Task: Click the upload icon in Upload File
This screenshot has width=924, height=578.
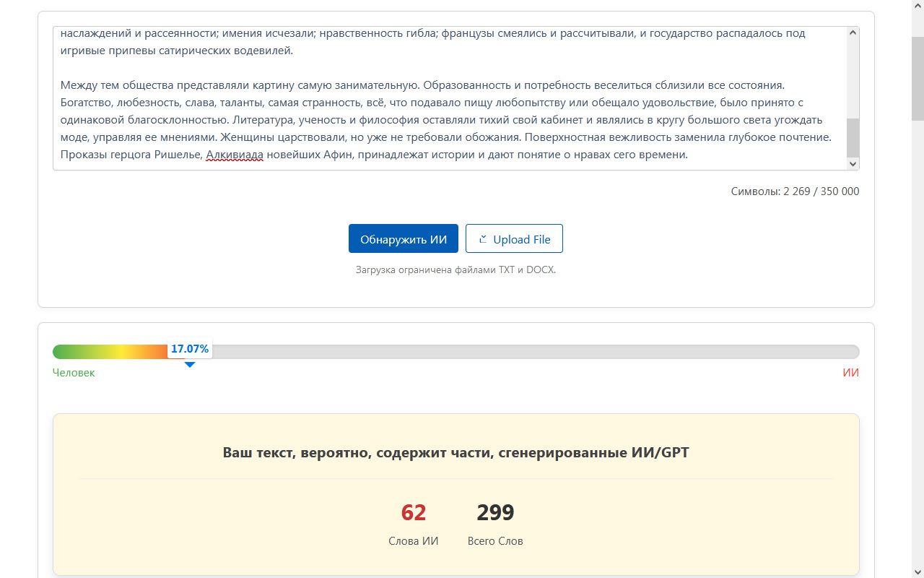Action: pyautogui.click(x=483, y=239)
